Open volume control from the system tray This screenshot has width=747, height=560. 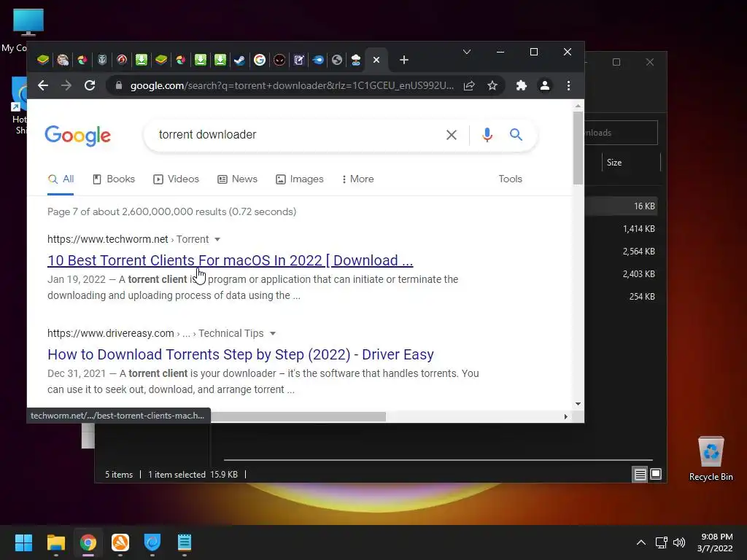(679, 542)
